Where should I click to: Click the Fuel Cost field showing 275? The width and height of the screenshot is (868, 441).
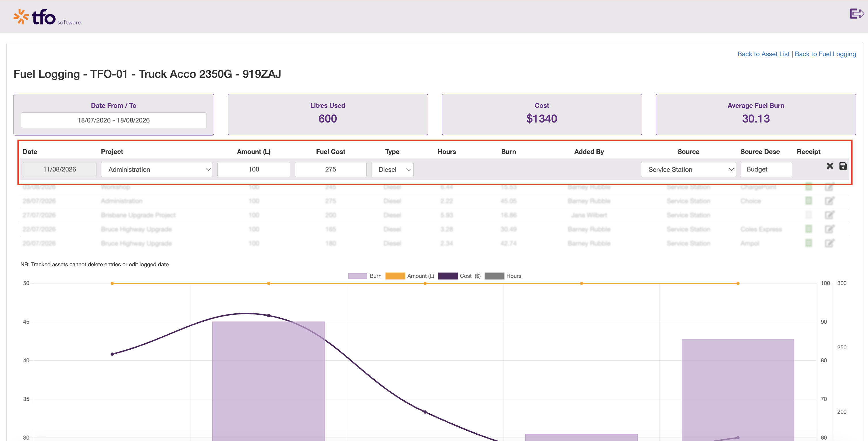pos(331,169)
